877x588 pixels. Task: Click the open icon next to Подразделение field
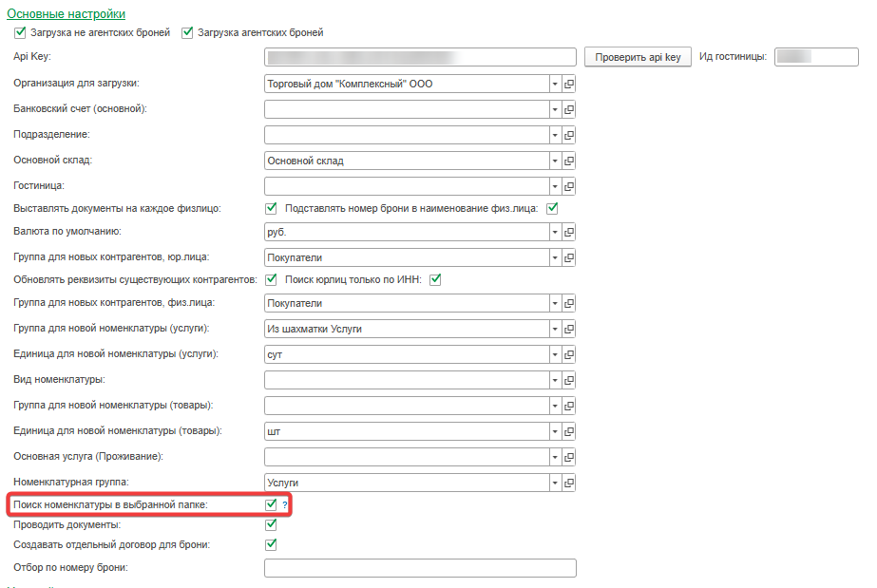[x=570, y=135]
